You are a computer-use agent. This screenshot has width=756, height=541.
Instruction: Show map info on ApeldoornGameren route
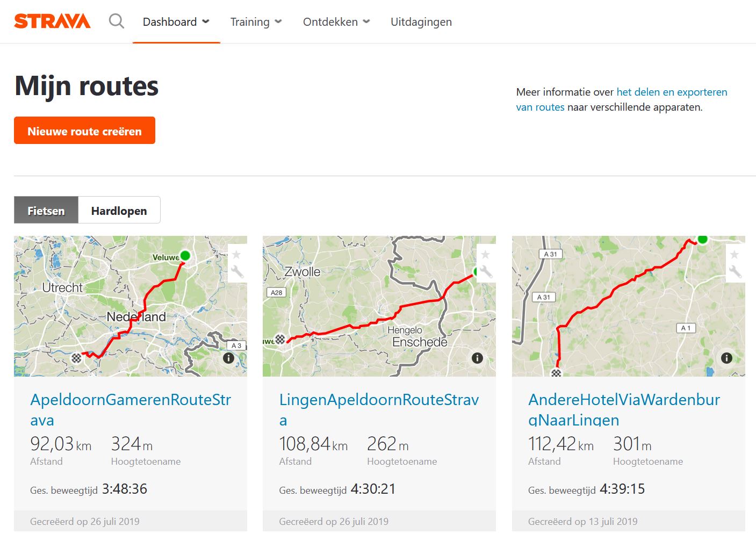pyautogui.click(x=228, y=358)
